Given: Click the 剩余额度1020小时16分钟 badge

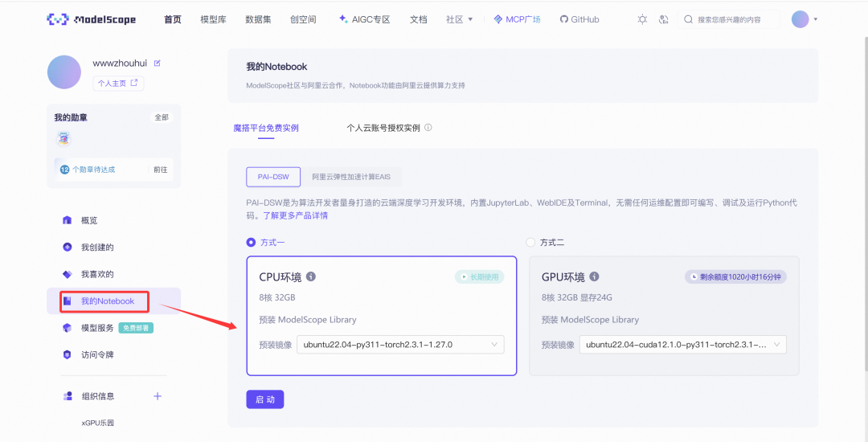Looking at the screenshot, I should [735, 276].
